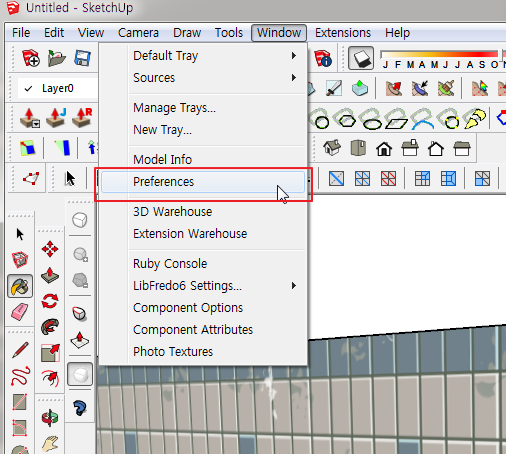Switch to Iso view house icon
The image size is (506, 454).
tap(332, 148)
